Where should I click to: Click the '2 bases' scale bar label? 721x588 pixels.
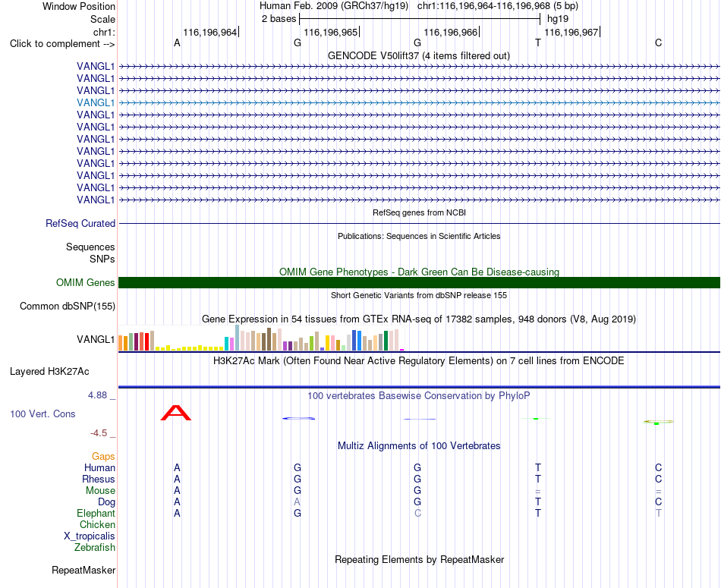279,19
